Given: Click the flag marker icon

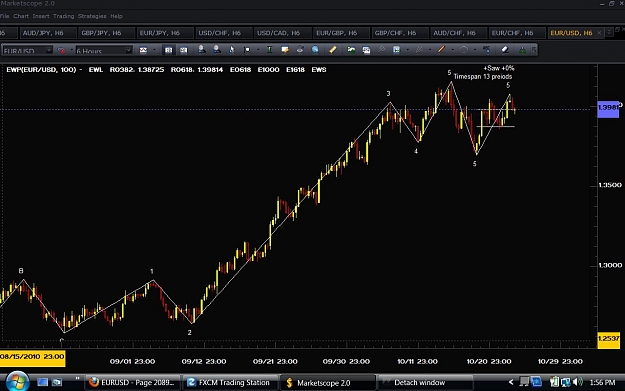Looking at the screenshot, I should [x=247, y=50].
